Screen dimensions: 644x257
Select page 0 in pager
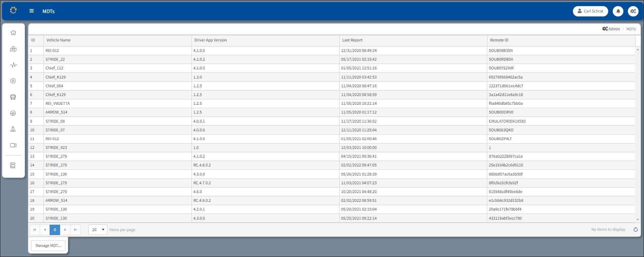point(55,230)
